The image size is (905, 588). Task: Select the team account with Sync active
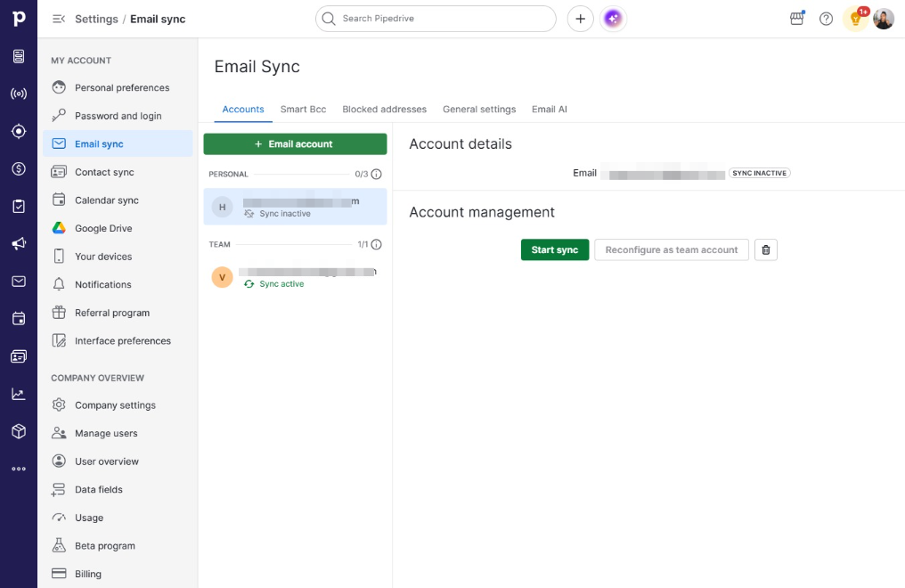pos(295,277)
